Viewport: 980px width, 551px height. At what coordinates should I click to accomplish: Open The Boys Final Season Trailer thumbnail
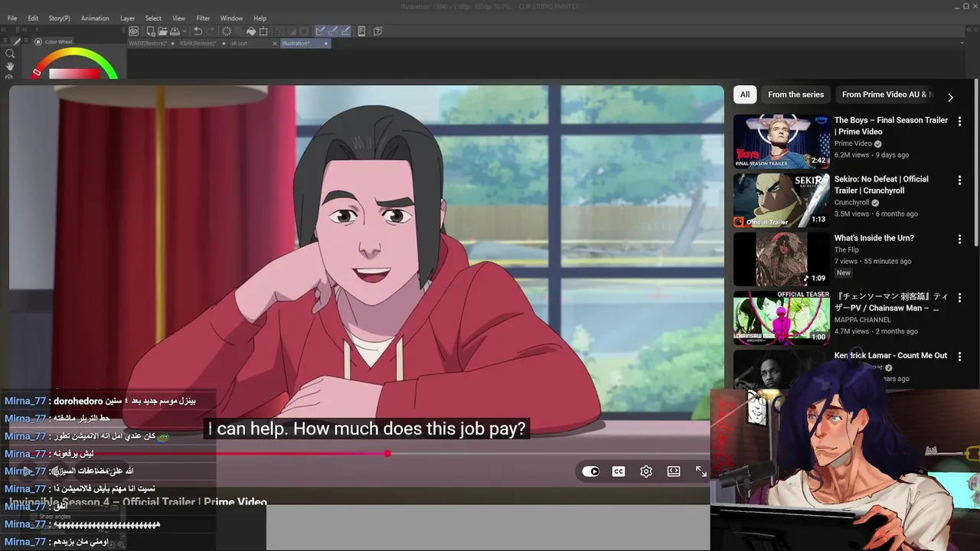(782, 141)
